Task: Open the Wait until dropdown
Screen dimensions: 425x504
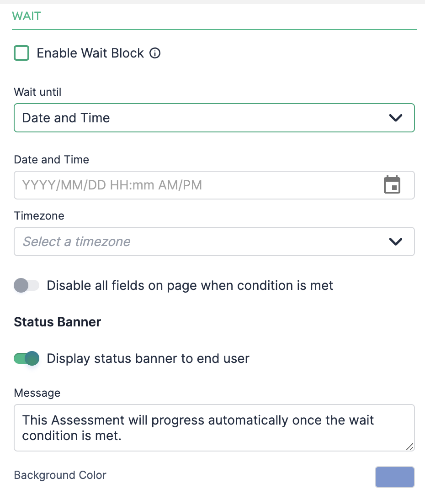Action: click(x=214, y=118)
